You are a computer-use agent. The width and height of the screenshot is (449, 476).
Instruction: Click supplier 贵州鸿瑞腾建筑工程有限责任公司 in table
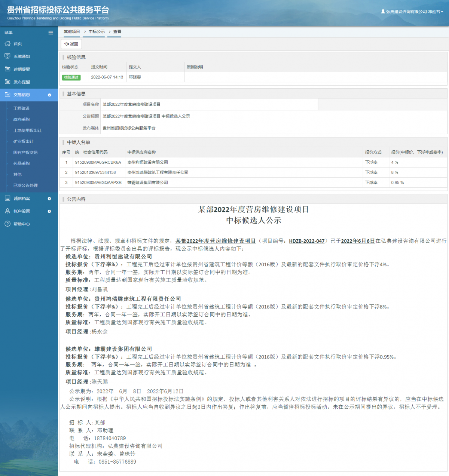(158, 172)
